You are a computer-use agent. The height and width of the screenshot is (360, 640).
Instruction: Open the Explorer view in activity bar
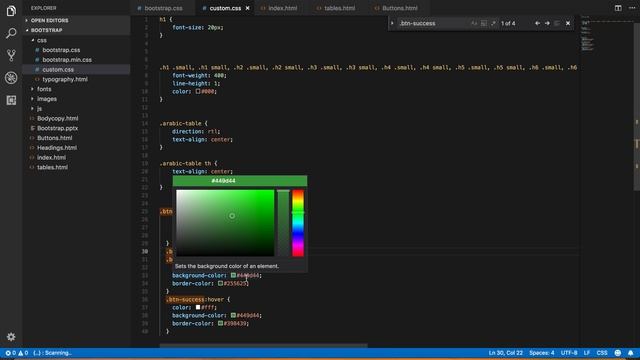[x=11, y=11]
